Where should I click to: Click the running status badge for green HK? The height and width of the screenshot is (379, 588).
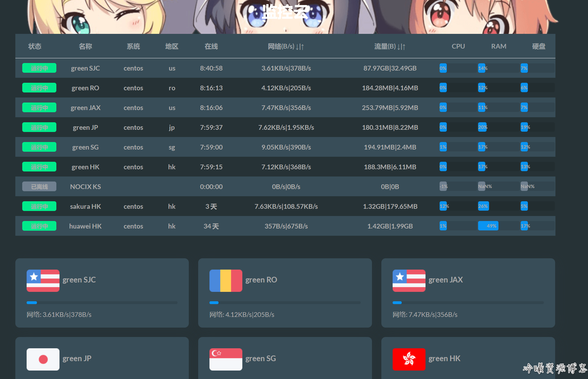(x=39, y=167)
